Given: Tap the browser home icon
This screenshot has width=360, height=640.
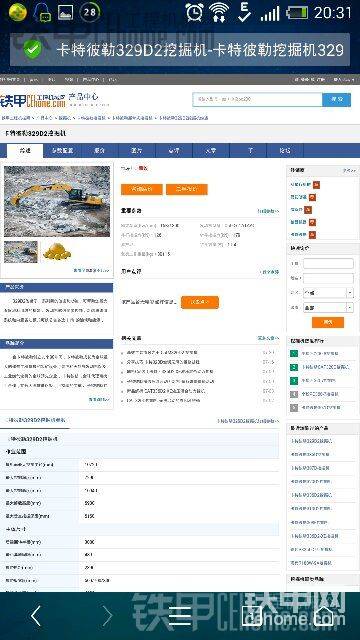Looking at the screenshot, I should 324,615.
